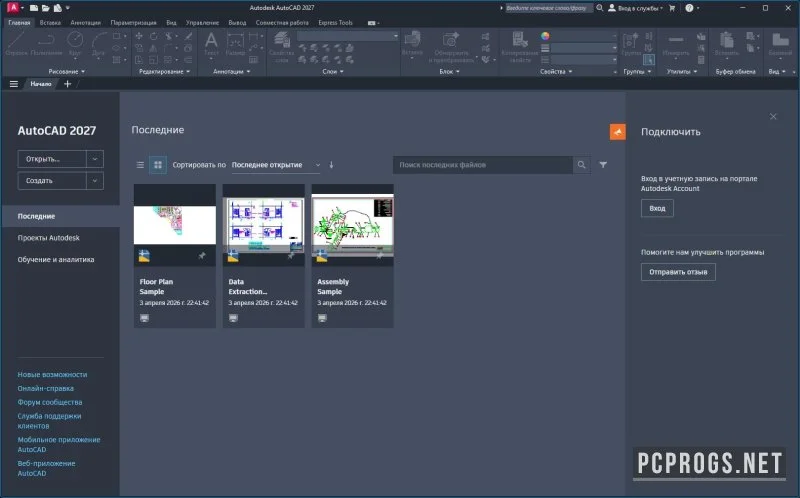This screenshot has width=800, height=498.
Task: Reverse sort order arrow
Action: (x=331, y=165)
